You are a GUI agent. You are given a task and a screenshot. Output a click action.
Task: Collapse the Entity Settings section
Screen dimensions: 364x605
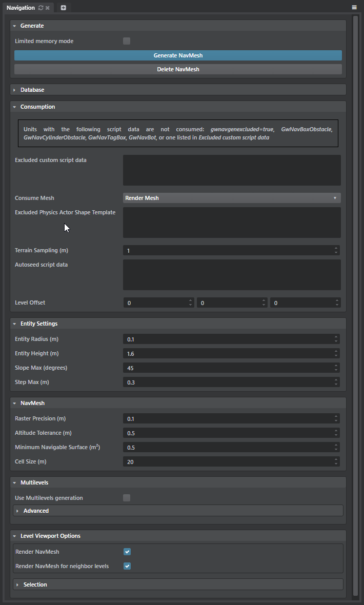[14, 324]
